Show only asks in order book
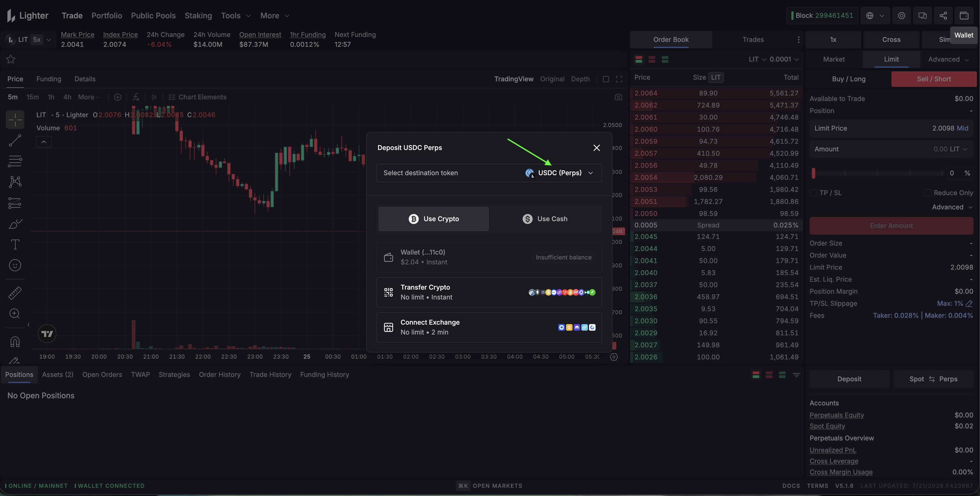The image size is (980, 496). (x=652, y=59)
